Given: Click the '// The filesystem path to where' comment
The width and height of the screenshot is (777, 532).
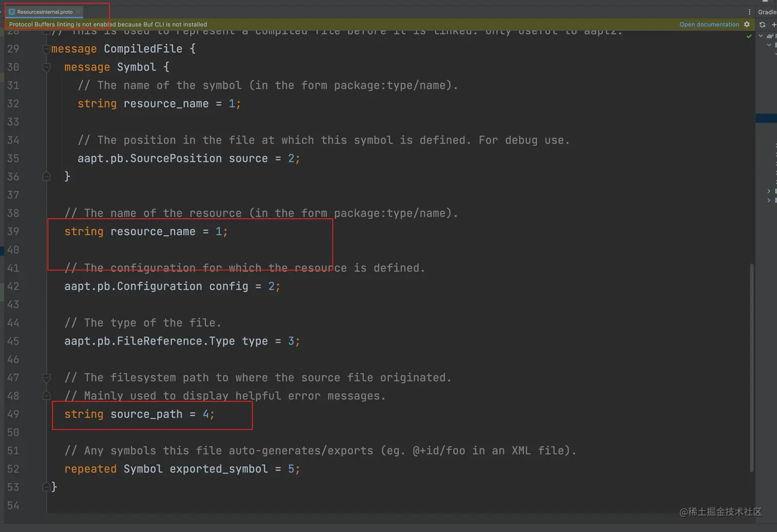Looking at the screenshot, I should [x=258, y=378].
